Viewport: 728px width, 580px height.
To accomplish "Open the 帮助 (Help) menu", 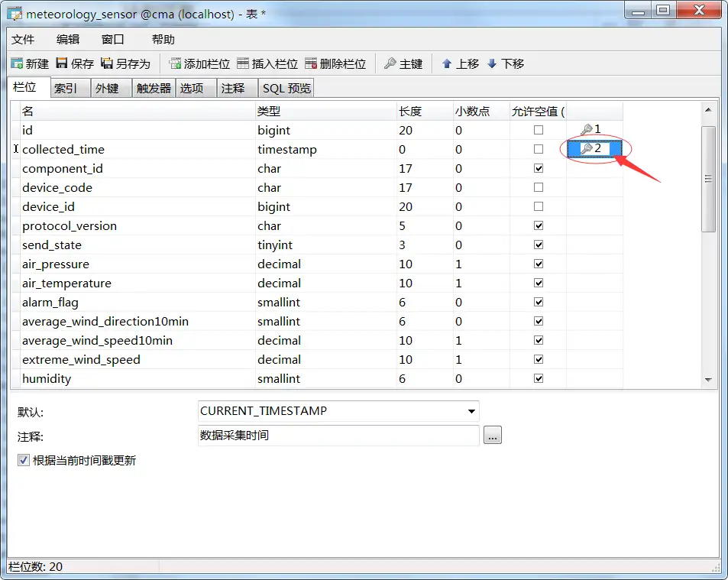I will (x=163, y=40).
